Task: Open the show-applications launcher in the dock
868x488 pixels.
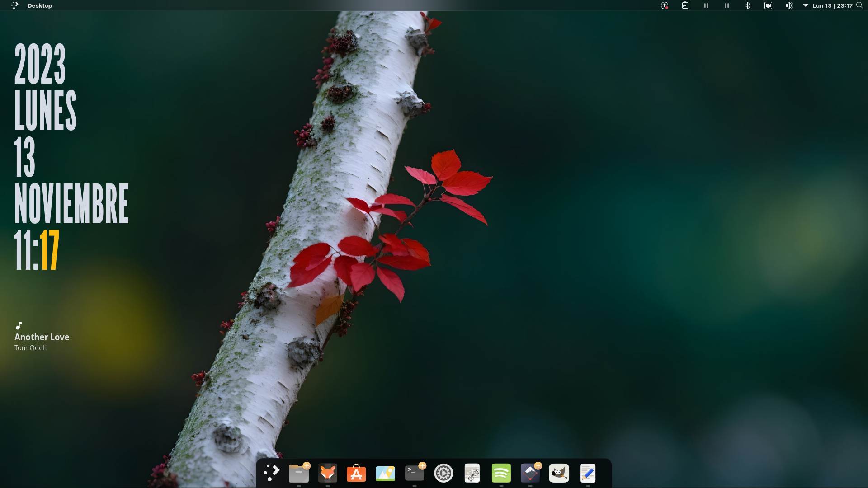Action: tap(271, 473)
